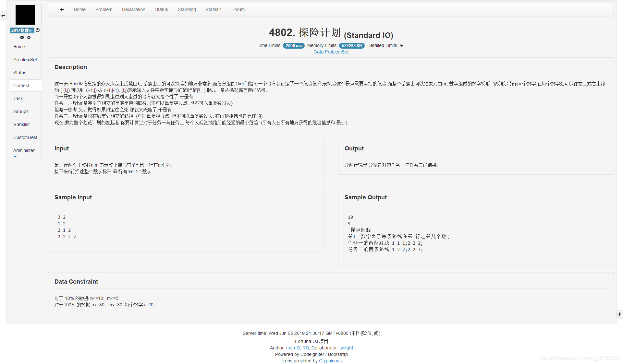Viewport: 623px width, 364px height.
Task: Open the Standing tab
Action: tap(187, 9)
